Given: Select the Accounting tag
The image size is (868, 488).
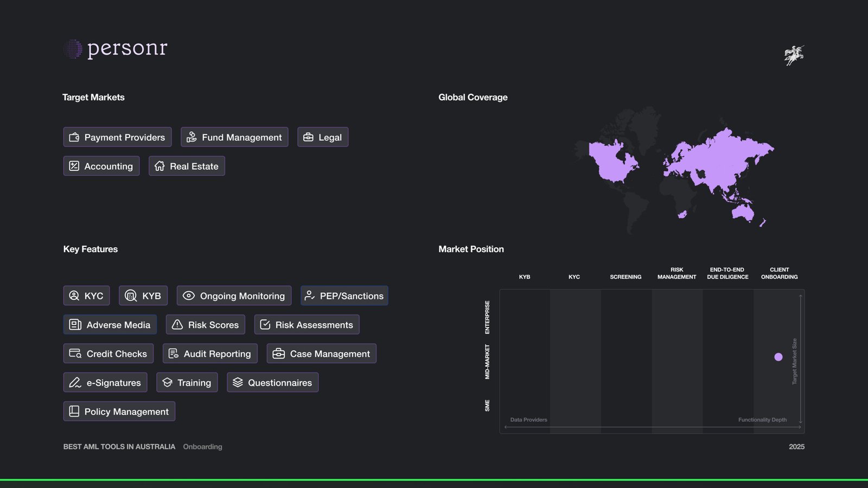Looking at the screenshot, I should tap(101, 166).
